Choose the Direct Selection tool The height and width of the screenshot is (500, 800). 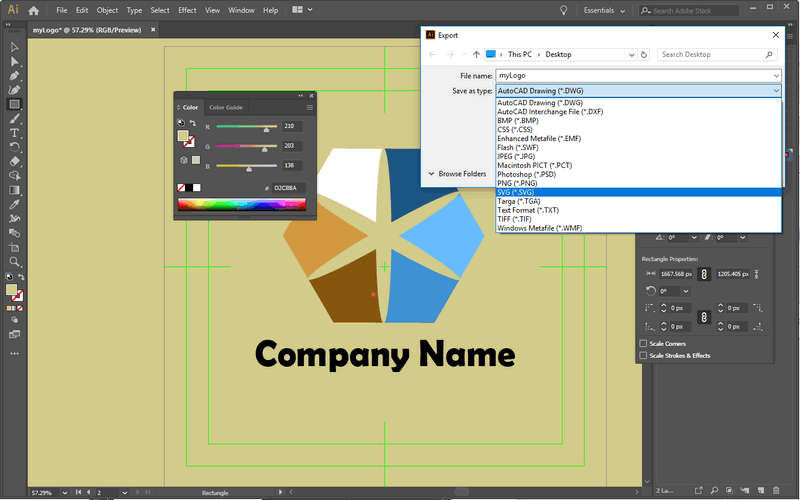point(14,62)
